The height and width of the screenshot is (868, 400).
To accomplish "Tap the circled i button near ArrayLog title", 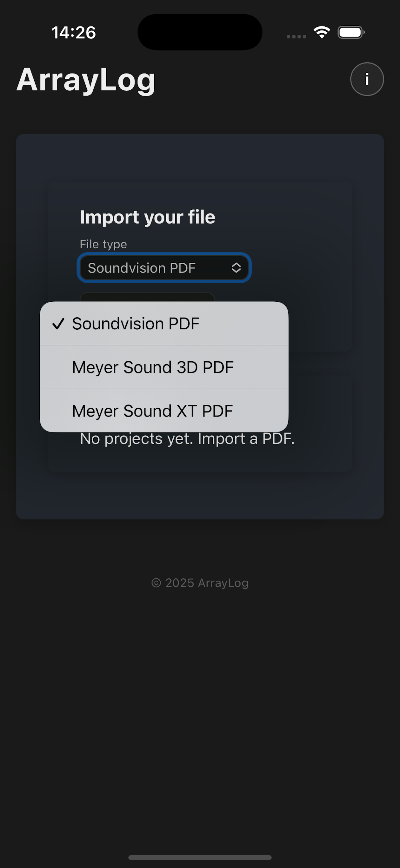I will point(367,79).
